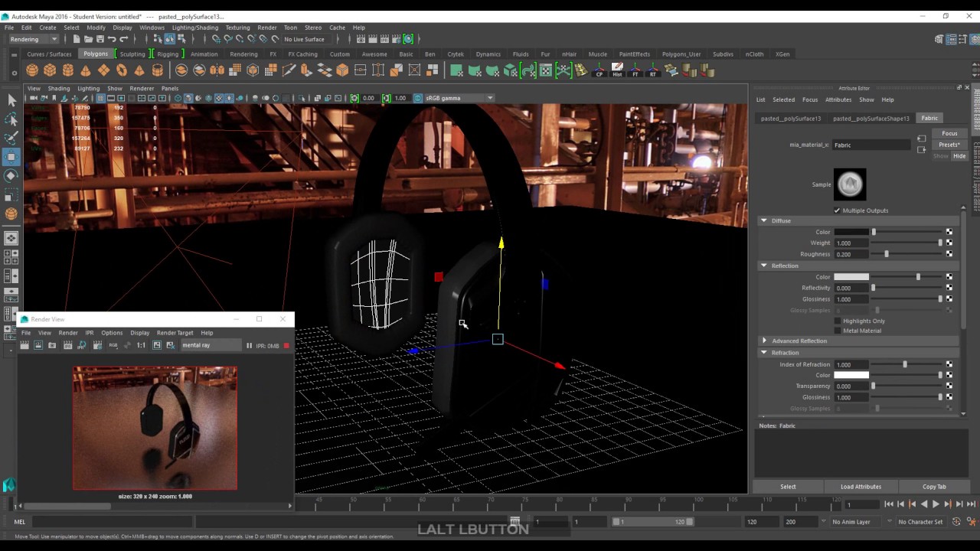This screenshot has height=551, width=980.
Task: Click the mia_material_x name field
Action: pos(871,145)
